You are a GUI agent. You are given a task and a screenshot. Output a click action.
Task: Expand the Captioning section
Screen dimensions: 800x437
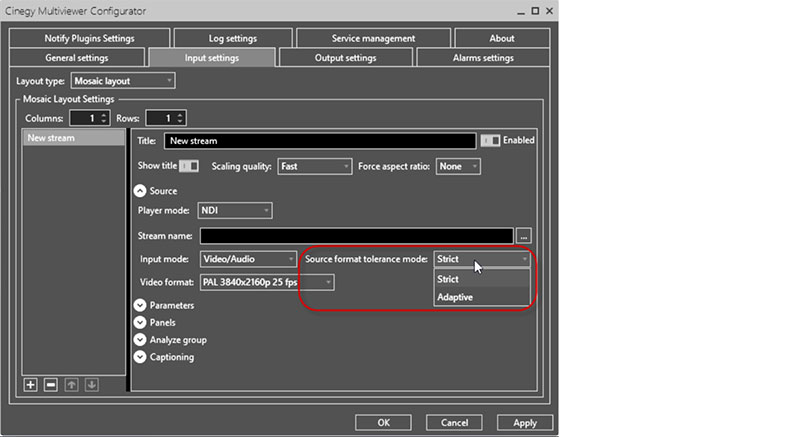pos(140,357)
